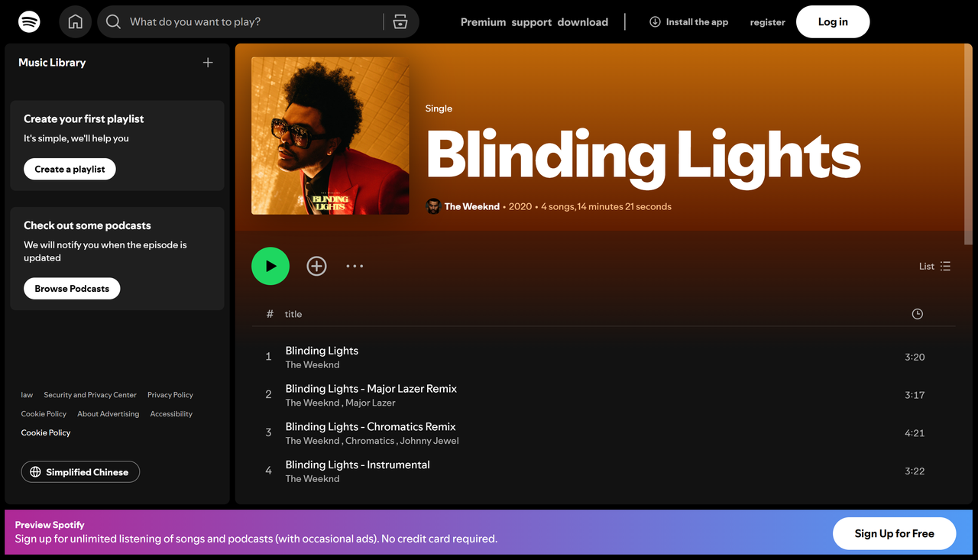This screenshot has width=978, height=560.
Task: Add a playlist with the Music Library plus icon
Action: tap(207, 63)
